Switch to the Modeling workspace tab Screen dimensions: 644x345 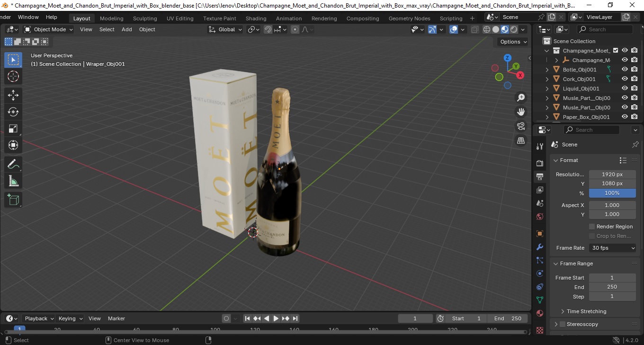pyautogui.click(x=111, y=18)
